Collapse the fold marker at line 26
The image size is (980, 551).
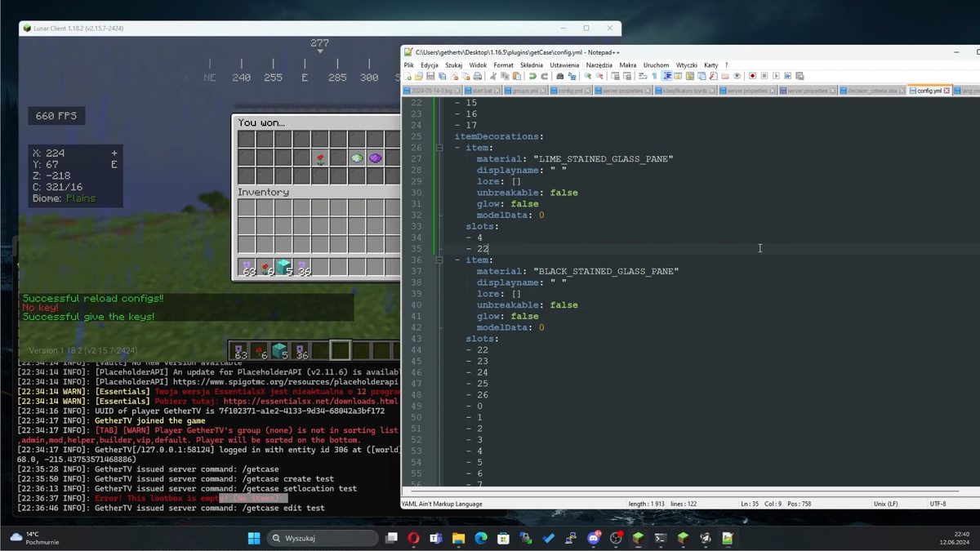439,148
